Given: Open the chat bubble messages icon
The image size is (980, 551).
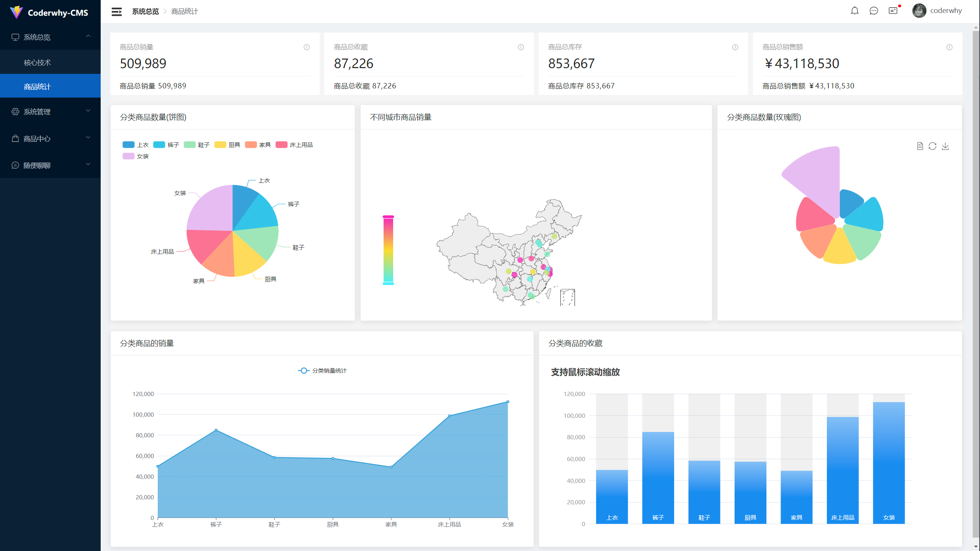Looking at the screenshot, I should click(874, 11).
